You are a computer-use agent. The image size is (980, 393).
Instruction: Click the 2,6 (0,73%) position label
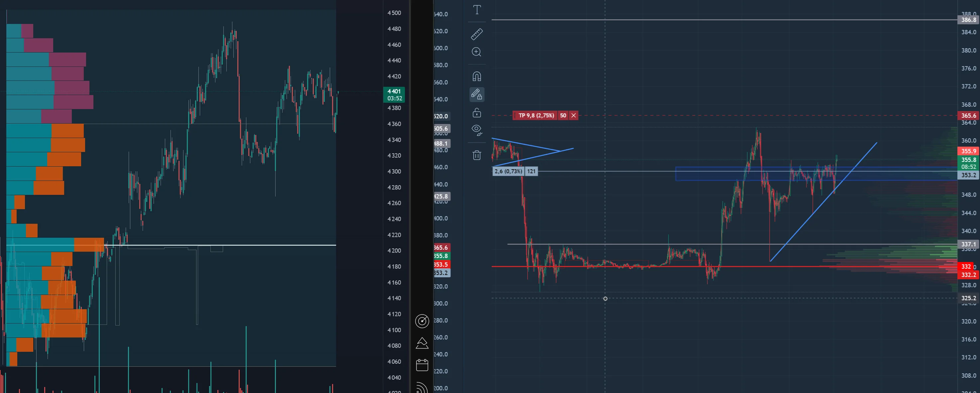click(509, 171)
